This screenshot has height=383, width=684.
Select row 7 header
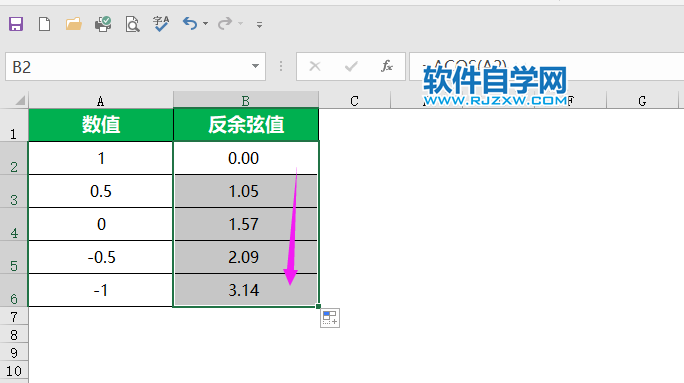[14, 316]
